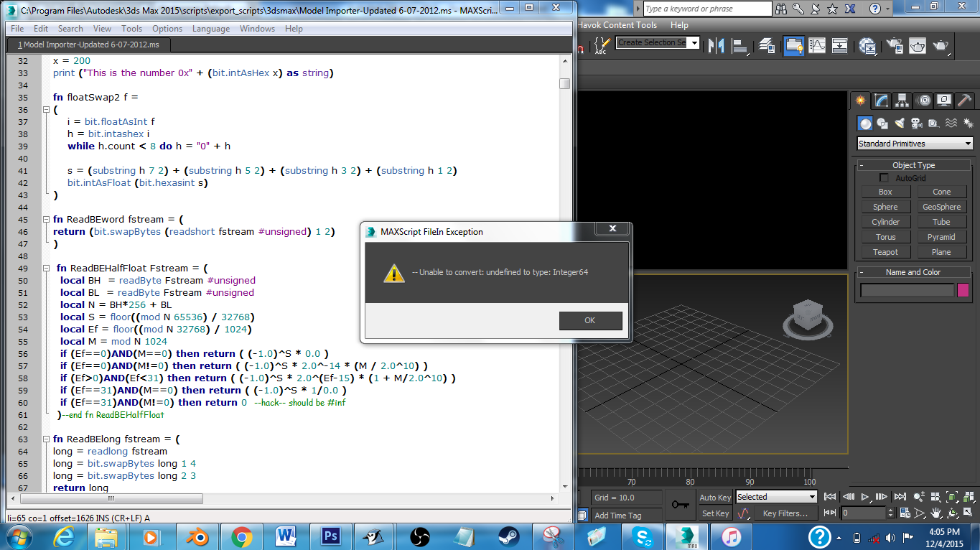Open the Schematic View icon
This screenshot has height=550, width=980.
click(x=840, y=46)
